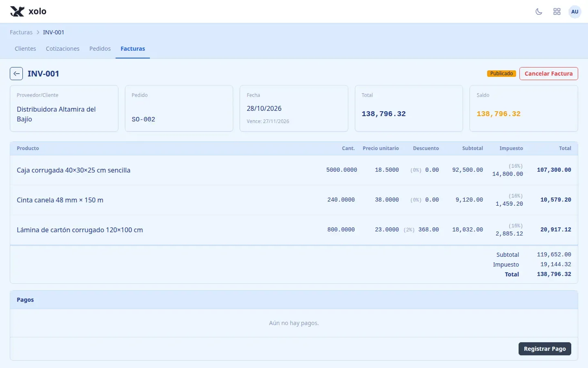Click the due date Vence: 27/11/2026
This screenshot has width=588, height=368.
click(x=268, y=121)
